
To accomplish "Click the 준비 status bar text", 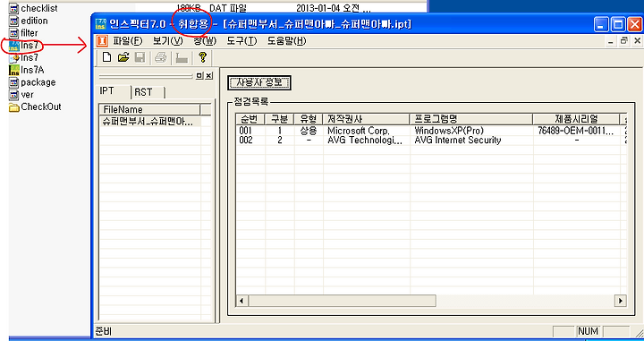I will (x=103, y=331).
